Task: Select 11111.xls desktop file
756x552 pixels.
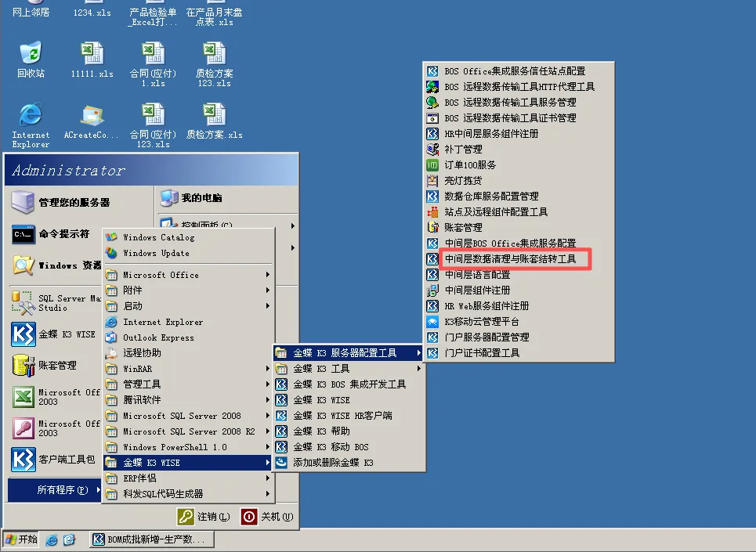Action: pyautogui.click(x=92, y=60)
